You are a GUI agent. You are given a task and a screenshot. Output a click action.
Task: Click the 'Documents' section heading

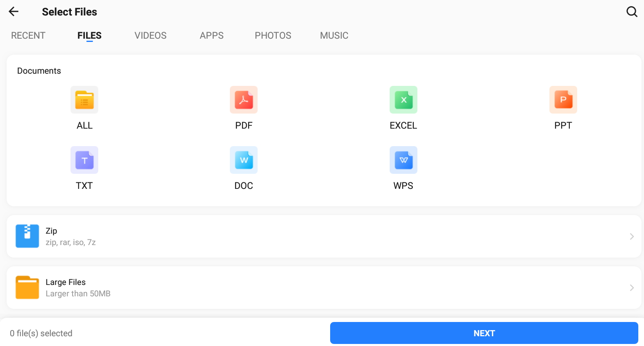(x=39, y=71)
